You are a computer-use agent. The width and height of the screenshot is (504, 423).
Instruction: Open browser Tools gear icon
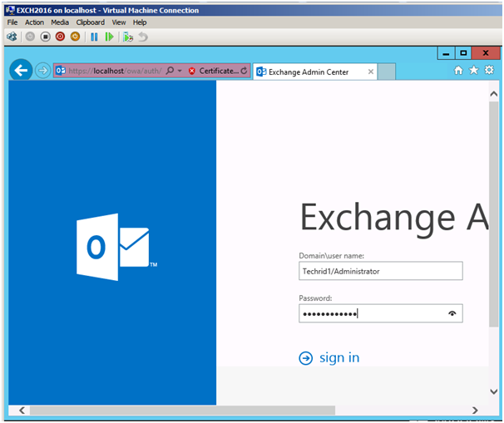pos(489,70)
